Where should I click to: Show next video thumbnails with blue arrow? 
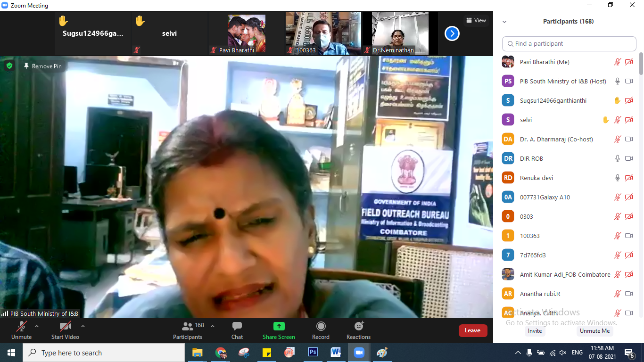tap(452, 33)
